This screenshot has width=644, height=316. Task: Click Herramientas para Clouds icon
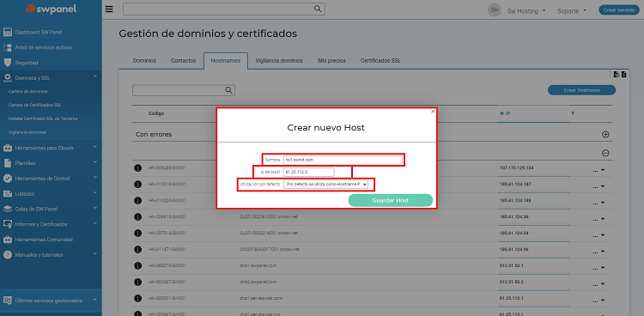[8, 148]
